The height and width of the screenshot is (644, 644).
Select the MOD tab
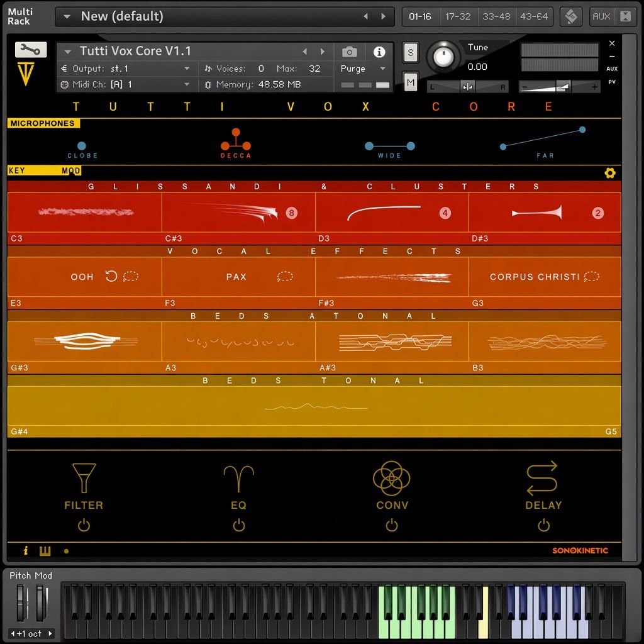[x=70, y=170]
